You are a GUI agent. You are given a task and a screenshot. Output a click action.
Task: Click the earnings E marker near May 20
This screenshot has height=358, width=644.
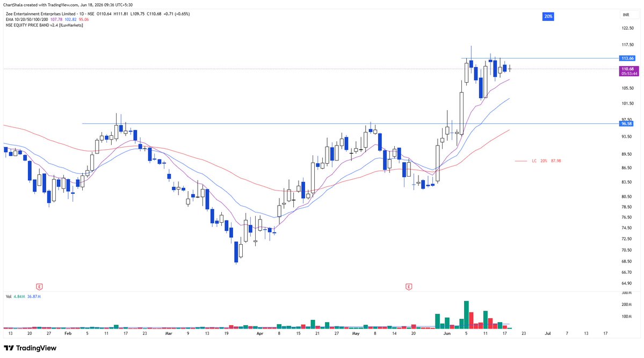409,287
